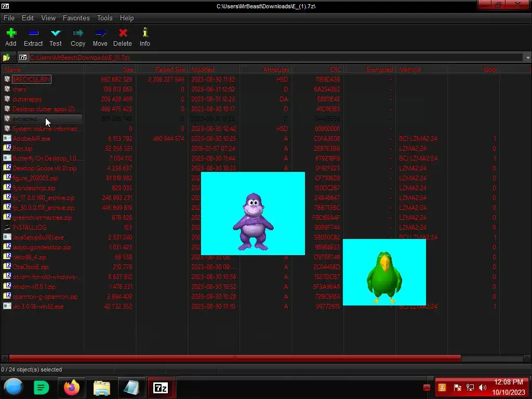Image resolution: width=532 pixels, height=399 pixels.
Task: Sort by the Name column header
Action: (43, 70)
